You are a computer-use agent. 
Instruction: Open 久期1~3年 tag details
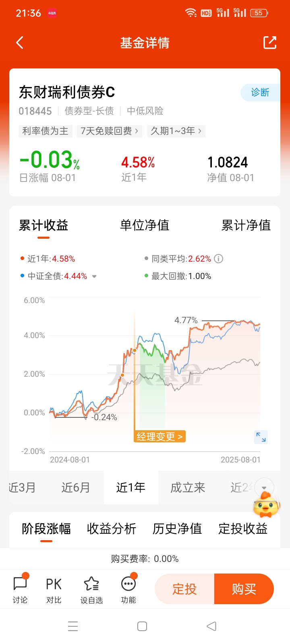pyautogui.click(x=176, y=131)
